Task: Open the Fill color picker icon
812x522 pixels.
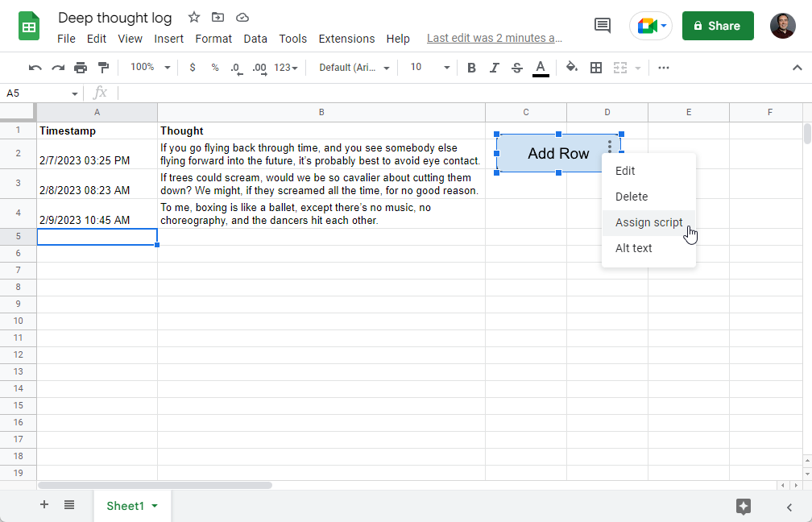Action: pyautogui.click(x=571, y=68)
